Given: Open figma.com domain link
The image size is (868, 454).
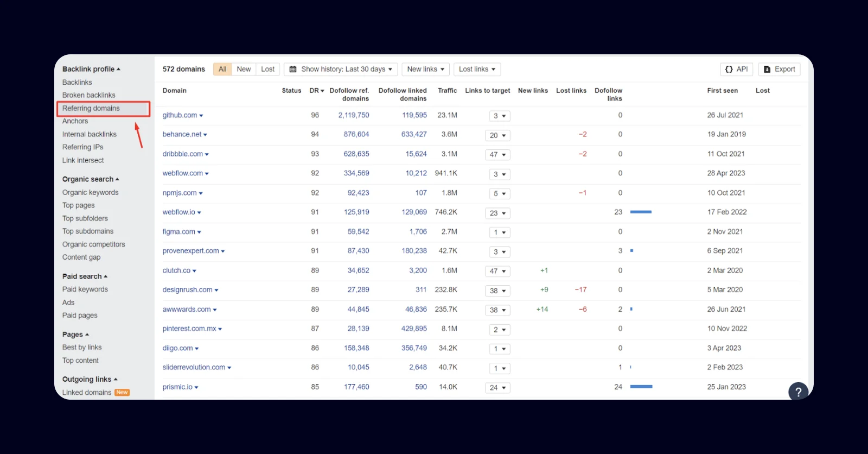Looking at the screenshot, I should click(x=179, y=231).
